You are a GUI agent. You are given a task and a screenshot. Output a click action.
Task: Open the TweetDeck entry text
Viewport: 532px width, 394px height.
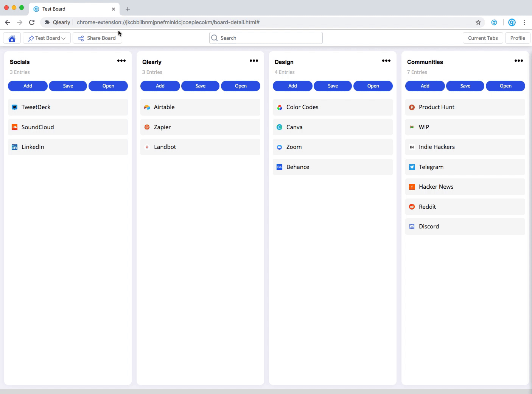click(x=36, y=107)
